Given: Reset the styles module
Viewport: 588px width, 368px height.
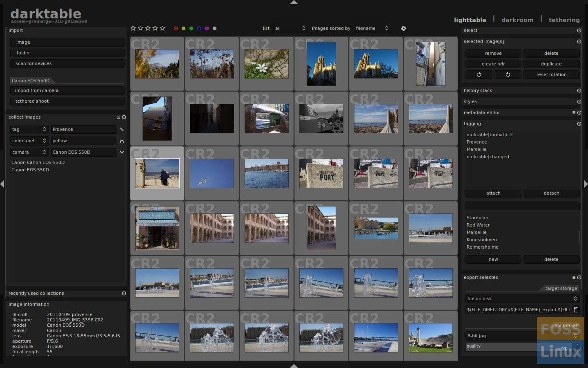Looking at the screenshot, I should click(x=579, y=101).
